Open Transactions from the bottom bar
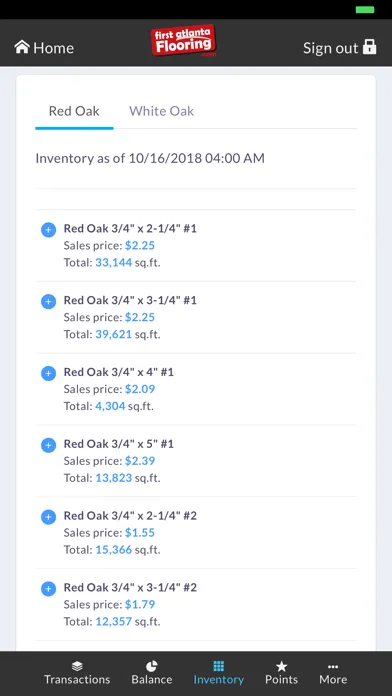Viewport: 392px width, 696px height. [77, 673]
